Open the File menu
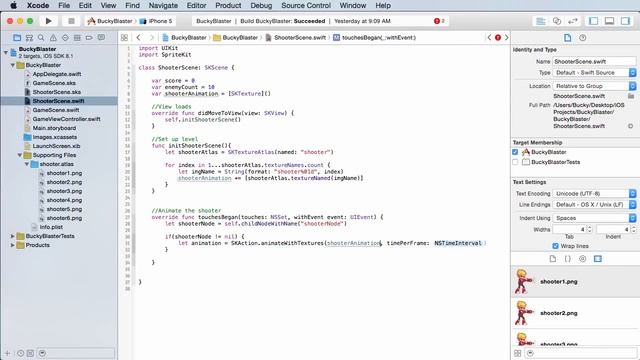The width and height of the screenshot is (640, 360). click(x=64, y=5)
